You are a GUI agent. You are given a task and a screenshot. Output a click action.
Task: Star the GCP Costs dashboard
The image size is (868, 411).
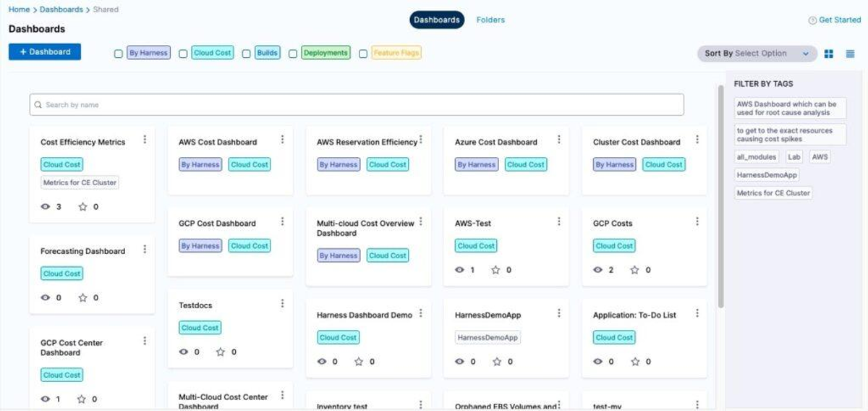634,270
